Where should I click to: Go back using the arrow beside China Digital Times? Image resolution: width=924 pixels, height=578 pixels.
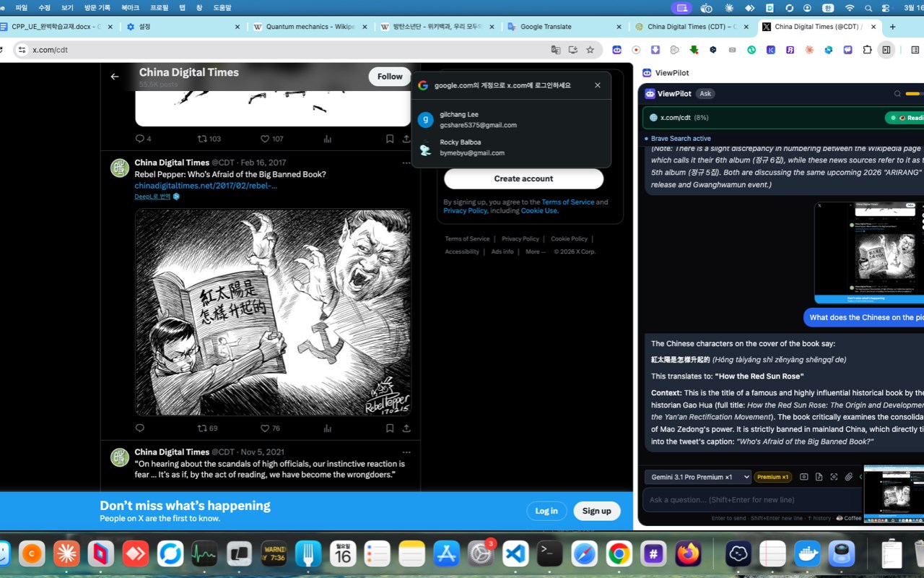(115, 77)
